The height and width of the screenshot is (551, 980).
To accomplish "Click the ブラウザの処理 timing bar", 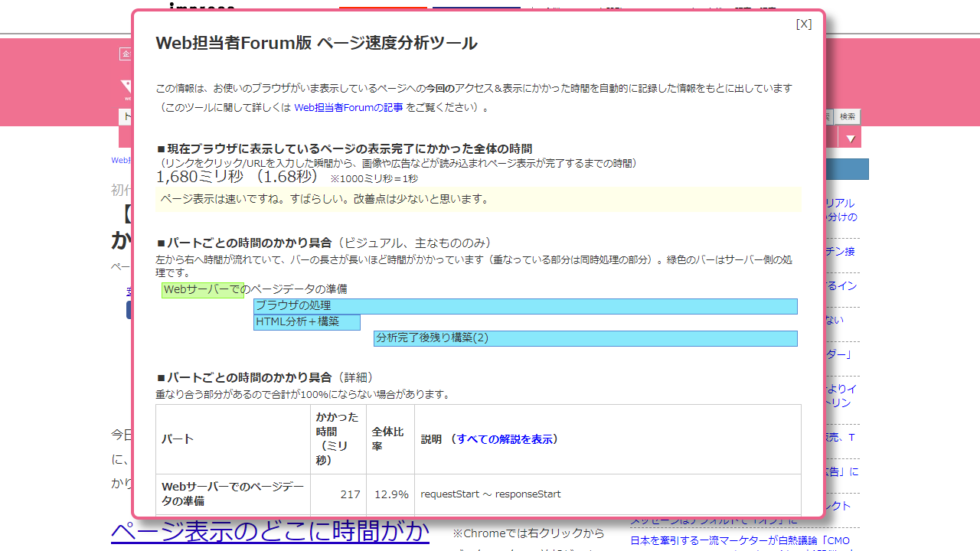I will point(525,306).
